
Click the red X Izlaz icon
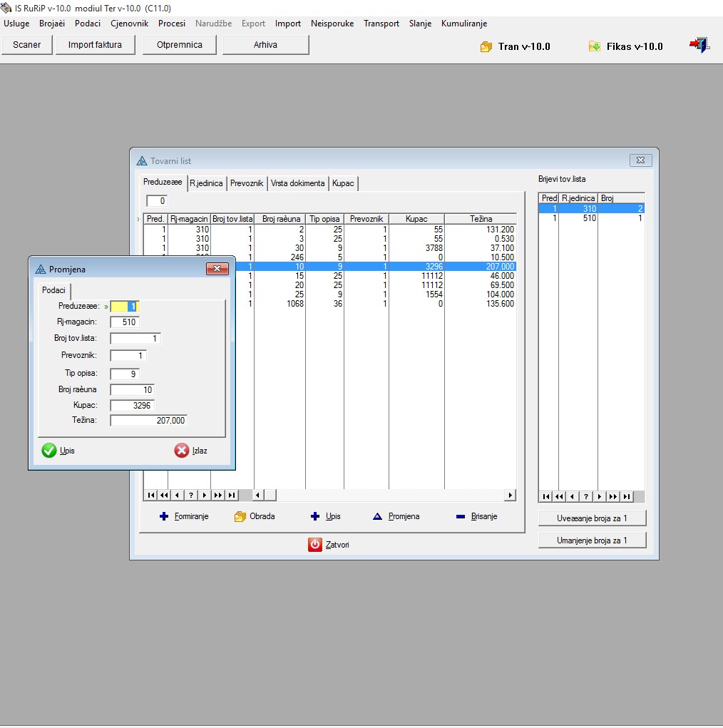pyautogui.click(x=182, y=451)
